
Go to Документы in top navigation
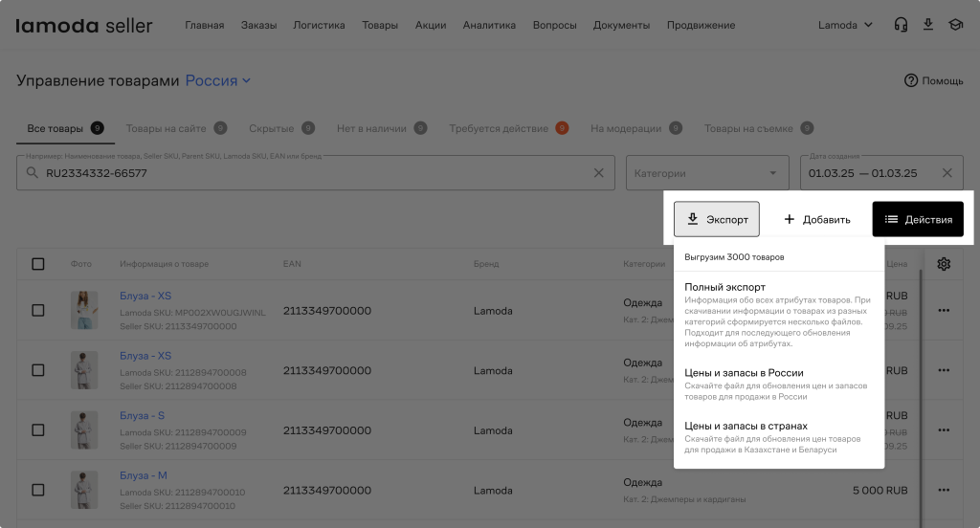click(x=621, y=25)
